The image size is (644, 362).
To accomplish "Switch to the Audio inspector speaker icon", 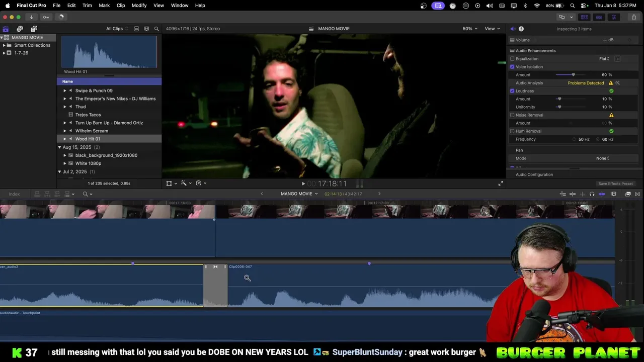I will [512, 29].
